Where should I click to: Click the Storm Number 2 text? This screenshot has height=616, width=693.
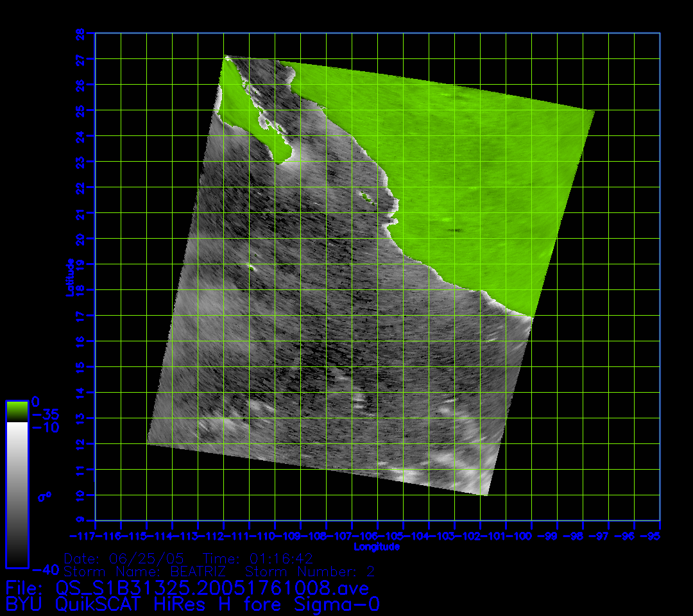point(307,571)
